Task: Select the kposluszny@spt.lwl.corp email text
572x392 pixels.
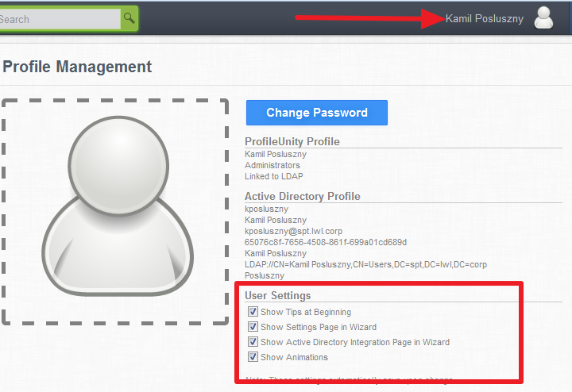Action: 294,232
